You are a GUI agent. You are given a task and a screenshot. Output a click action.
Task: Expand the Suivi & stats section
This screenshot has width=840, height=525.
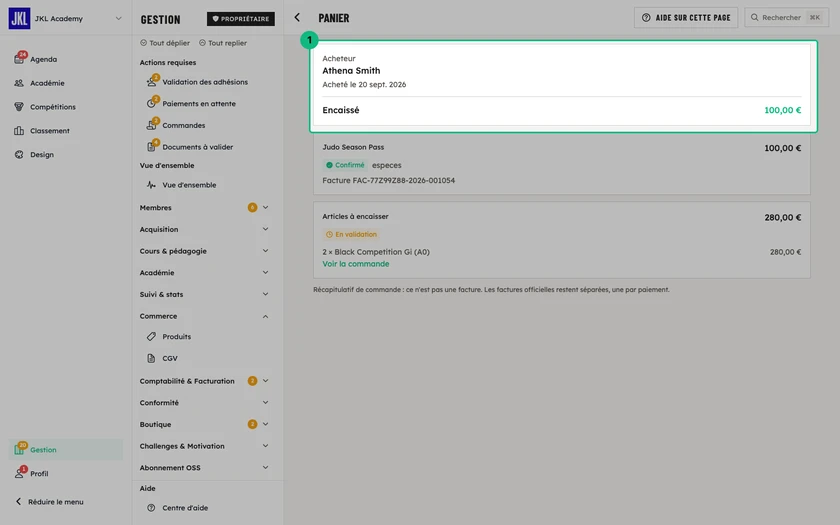click(265, 294)
